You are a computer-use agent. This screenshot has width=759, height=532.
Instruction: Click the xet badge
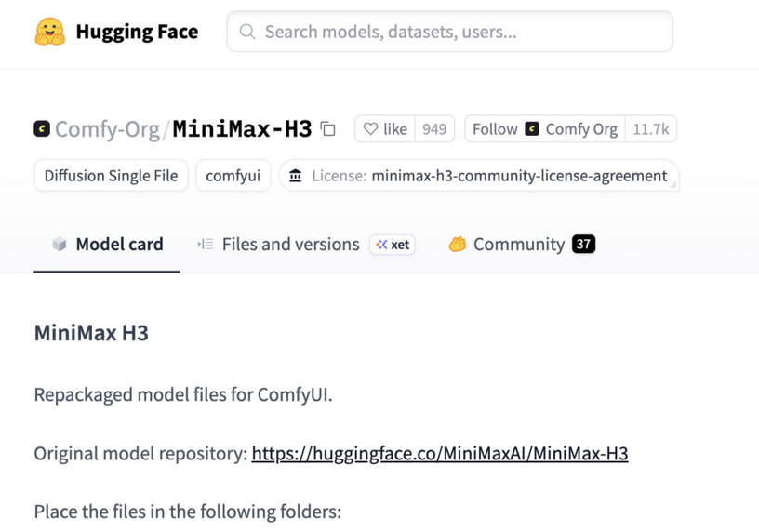(x=393, y=245)
